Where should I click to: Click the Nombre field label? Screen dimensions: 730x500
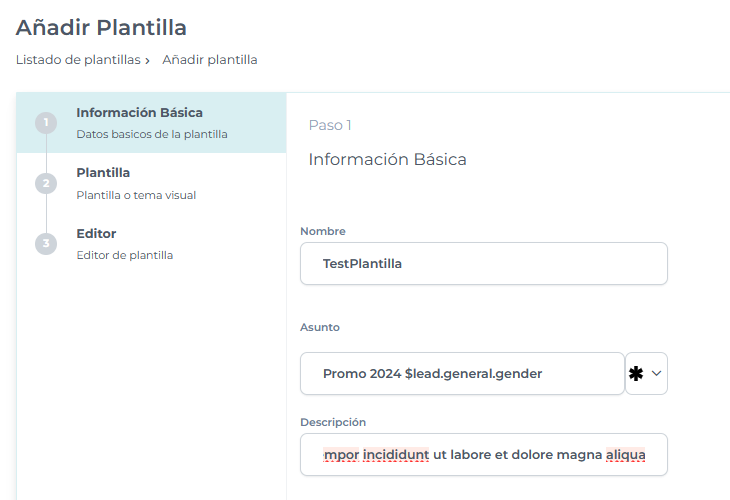coord(323,231)
